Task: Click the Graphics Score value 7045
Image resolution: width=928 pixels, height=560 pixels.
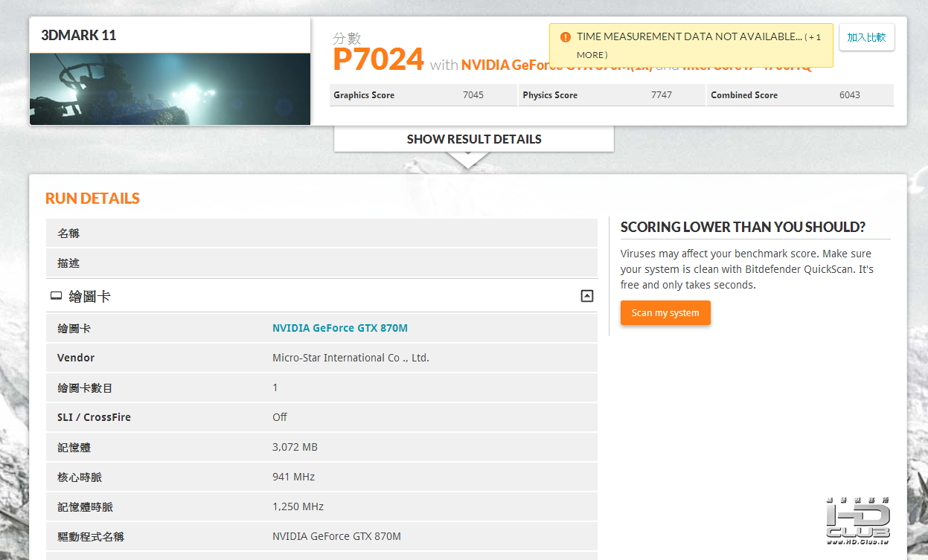Action: tap(473, 95)
